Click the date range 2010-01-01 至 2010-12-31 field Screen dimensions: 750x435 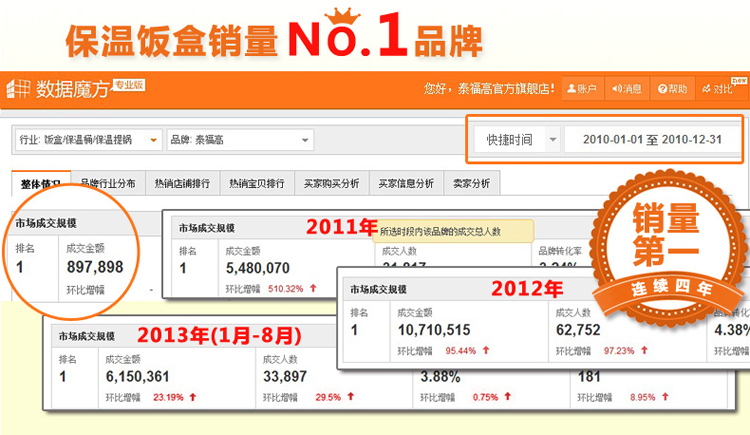(652, 140)
